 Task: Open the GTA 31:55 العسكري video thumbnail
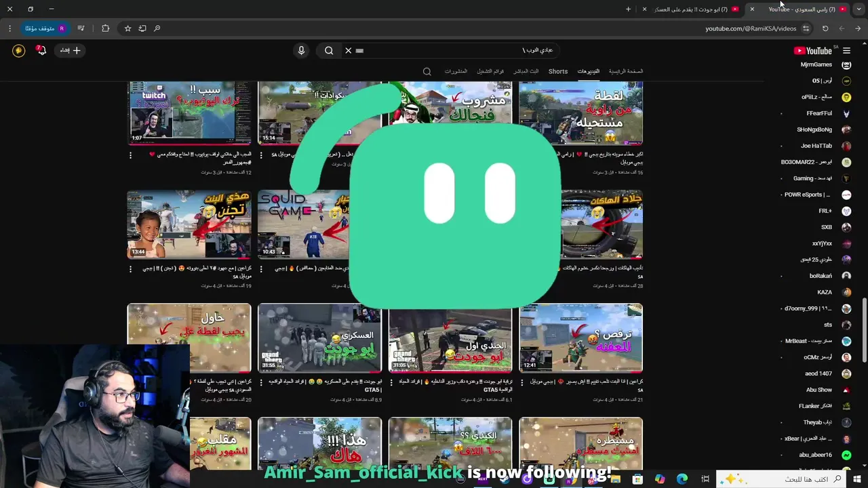[319, 338]
